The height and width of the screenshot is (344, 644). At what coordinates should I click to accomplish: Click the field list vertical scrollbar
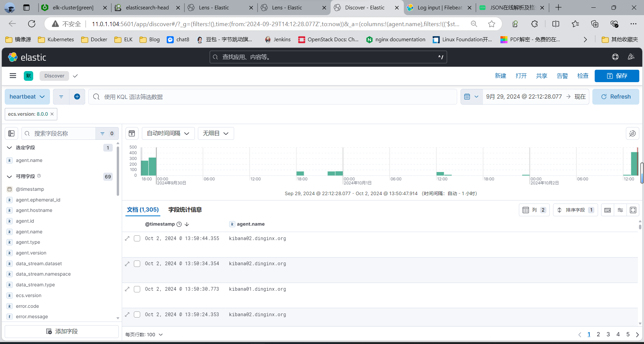(118, 171)
